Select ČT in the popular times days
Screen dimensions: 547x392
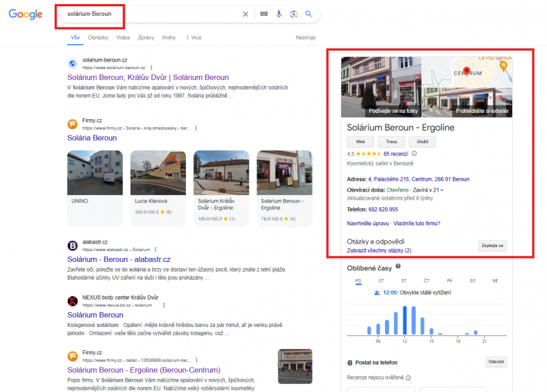click(x=427, y=281)
